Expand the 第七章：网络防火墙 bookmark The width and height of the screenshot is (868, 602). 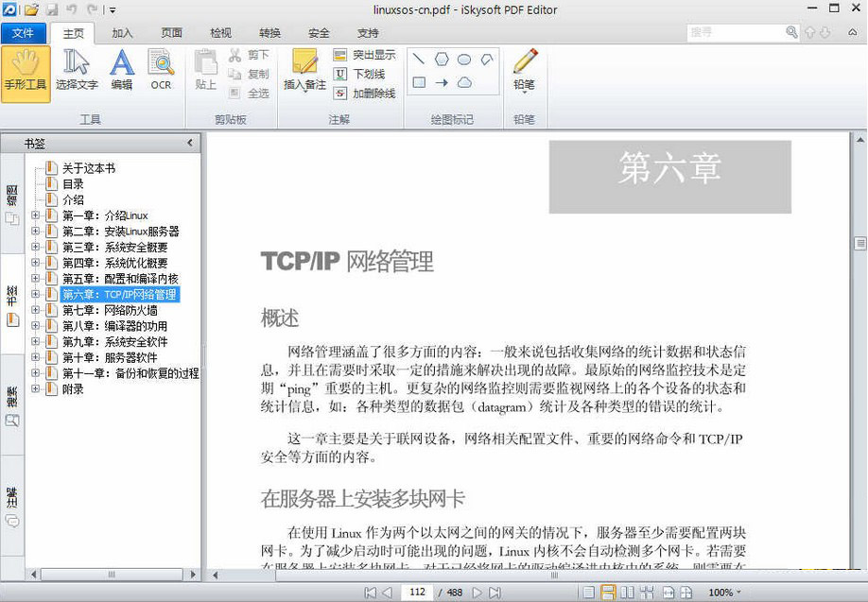pos(35,310)
